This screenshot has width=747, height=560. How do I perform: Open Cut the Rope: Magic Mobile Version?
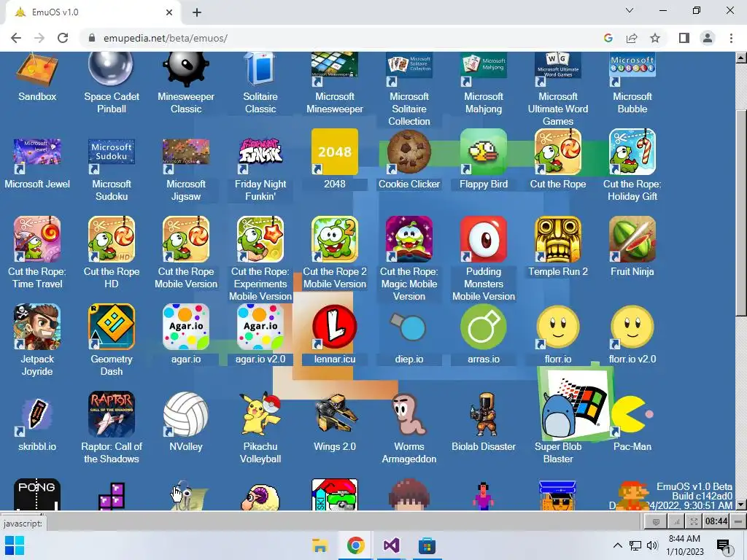(409, 239)
